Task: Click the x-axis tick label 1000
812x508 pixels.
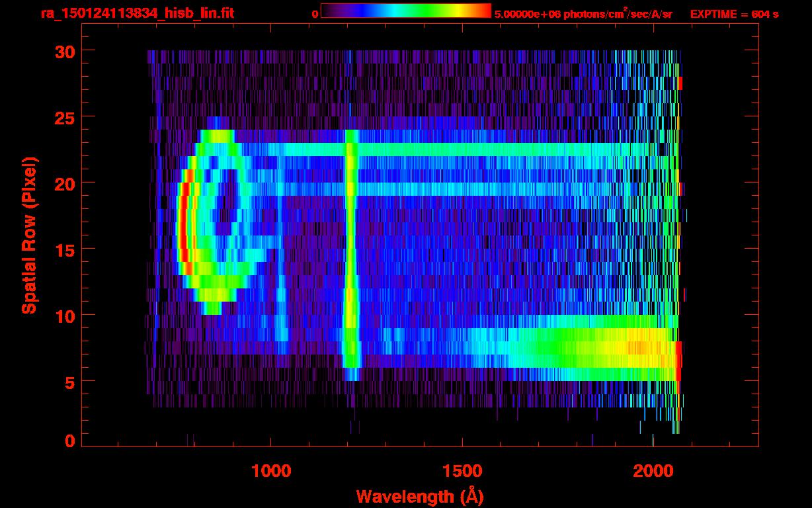Action: (x=271, y=471)
